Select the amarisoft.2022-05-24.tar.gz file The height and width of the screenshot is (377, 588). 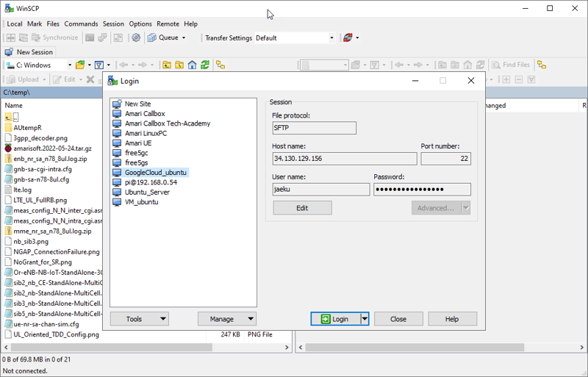pyautogui.click(x=52, y=148)
